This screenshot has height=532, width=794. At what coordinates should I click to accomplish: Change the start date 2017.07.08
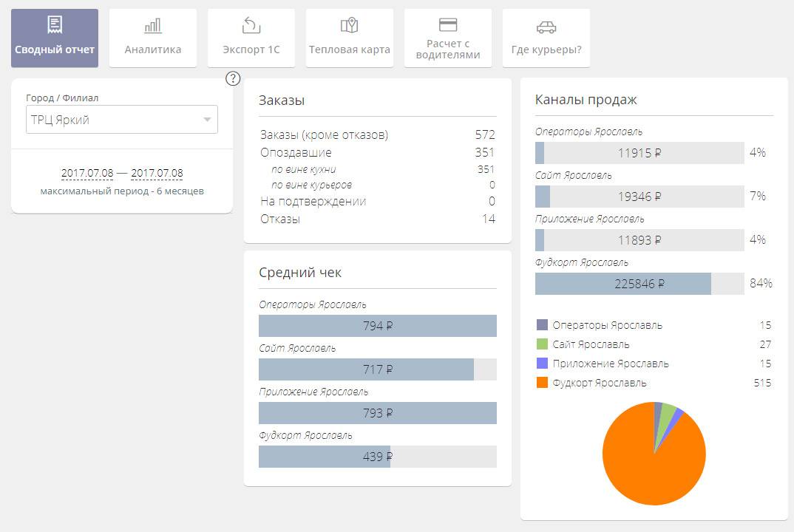87,173
